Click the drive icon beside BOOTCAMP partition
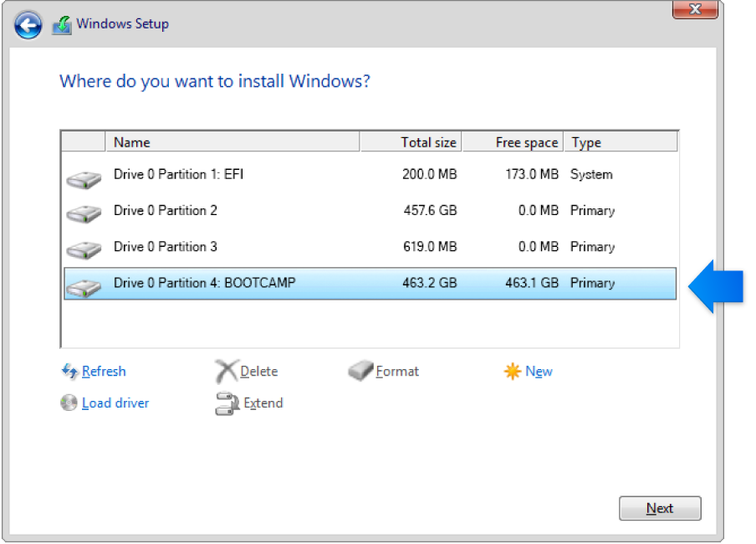 pyautogui.click(x=83, y=284)
